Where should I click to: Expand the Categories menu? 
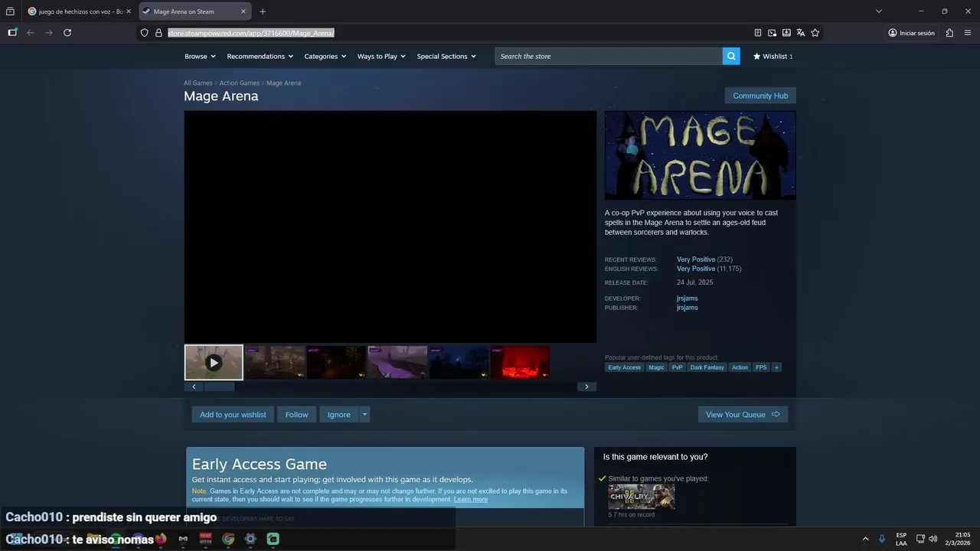coord(325,57)
